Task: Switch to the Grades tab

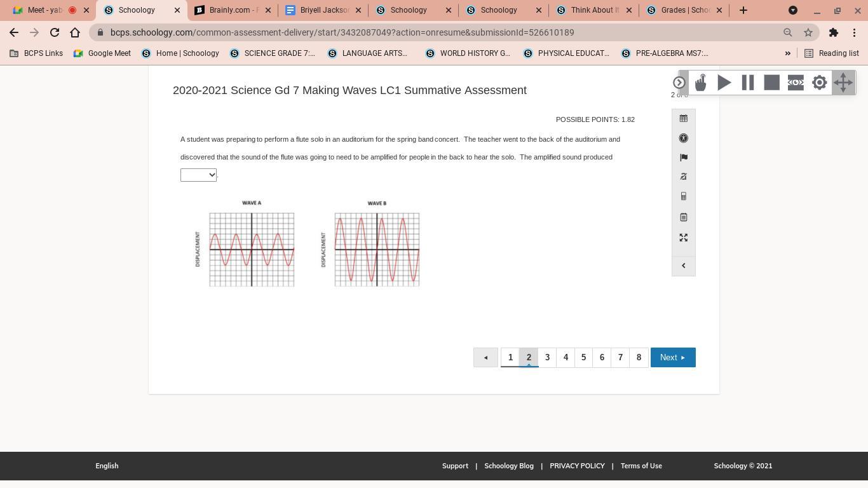Action: (685, 10)
